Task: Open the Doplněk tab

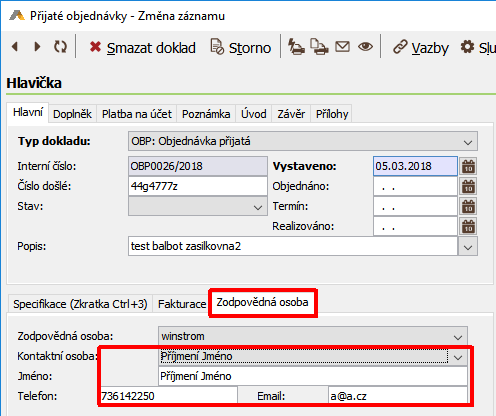Action: 72,114
